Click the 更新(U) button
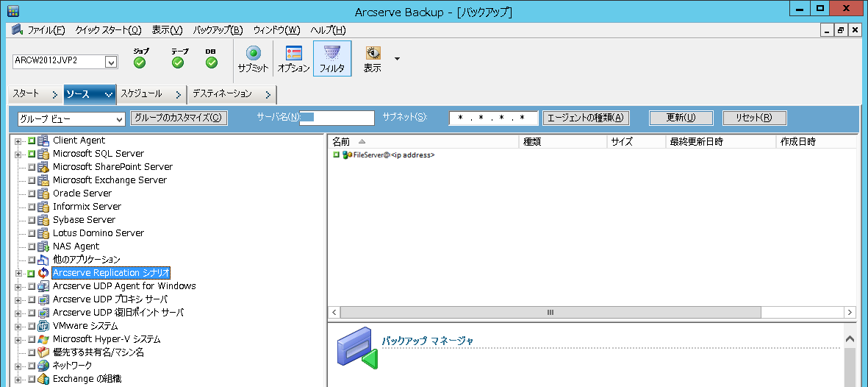This screenshot has height=387, width=868. [x=681, y=118]
